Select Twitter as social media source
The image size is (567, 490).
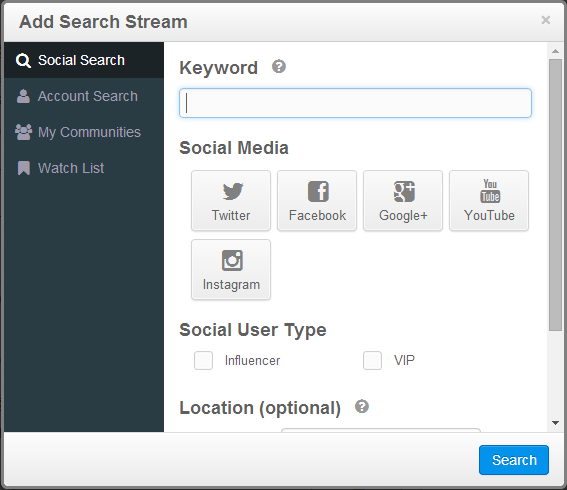tap(231, 201)
